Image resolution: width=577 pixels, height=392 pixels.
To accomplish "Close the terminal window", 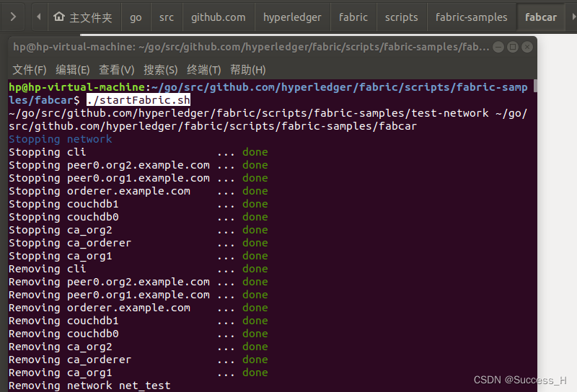I will click(x=527, y=47).
